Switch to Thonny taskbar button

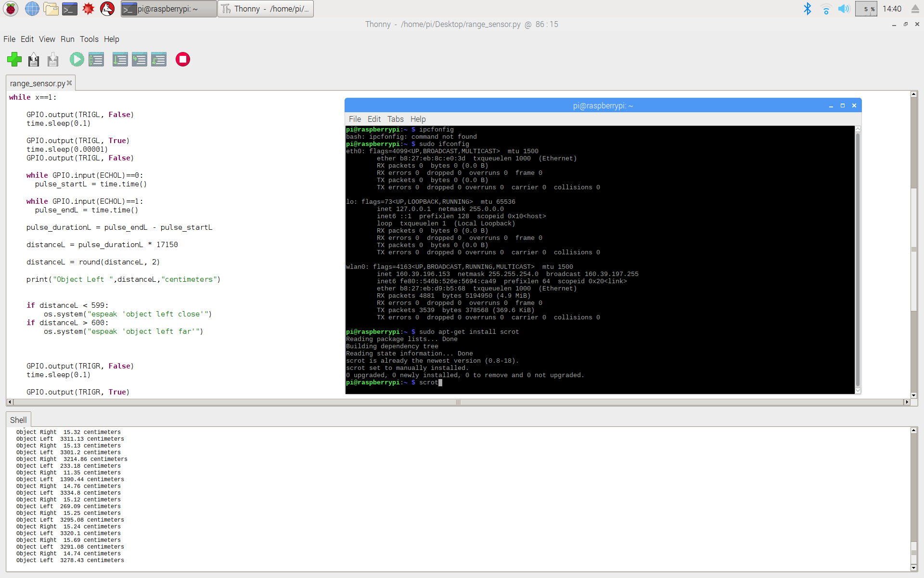(266, 9)
